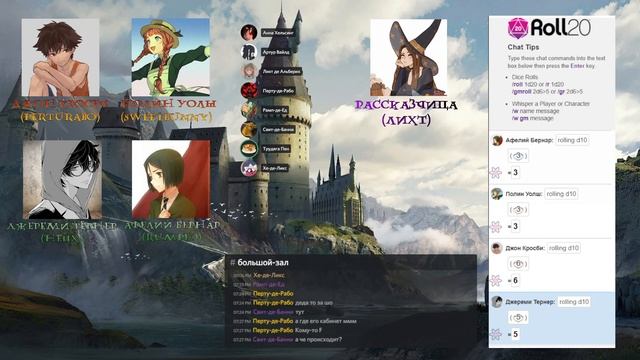Open the Полин Уолш braided girl portrait
The height and width of the screenshot is (360, 640).
point(171,57)
